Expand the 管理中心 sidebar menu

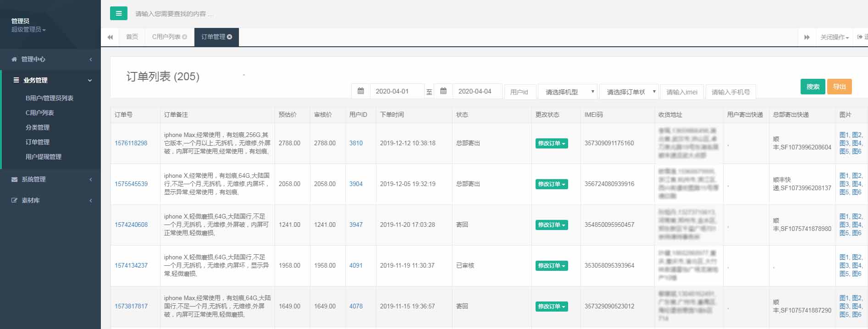[x=50, y=59]
